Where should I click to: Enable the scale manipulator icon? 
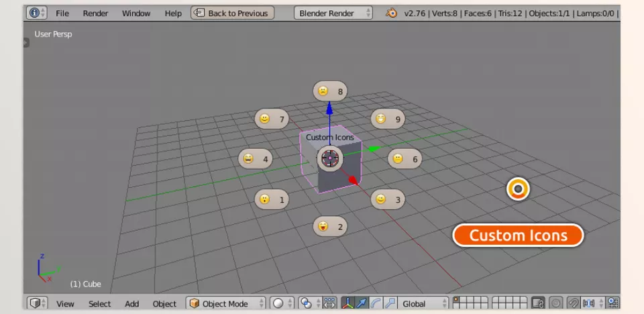click(x=390, y=303)
